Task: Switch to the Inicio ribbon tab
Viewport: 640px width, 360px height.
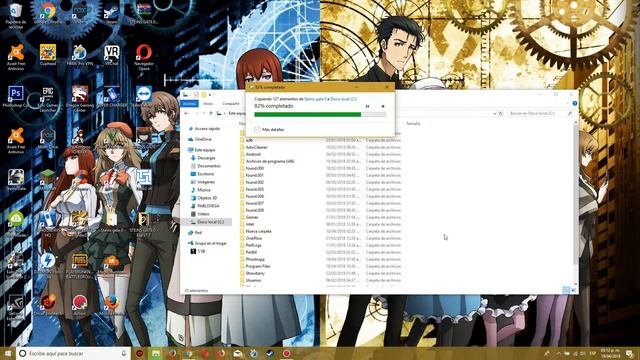Action: [208, 104]
